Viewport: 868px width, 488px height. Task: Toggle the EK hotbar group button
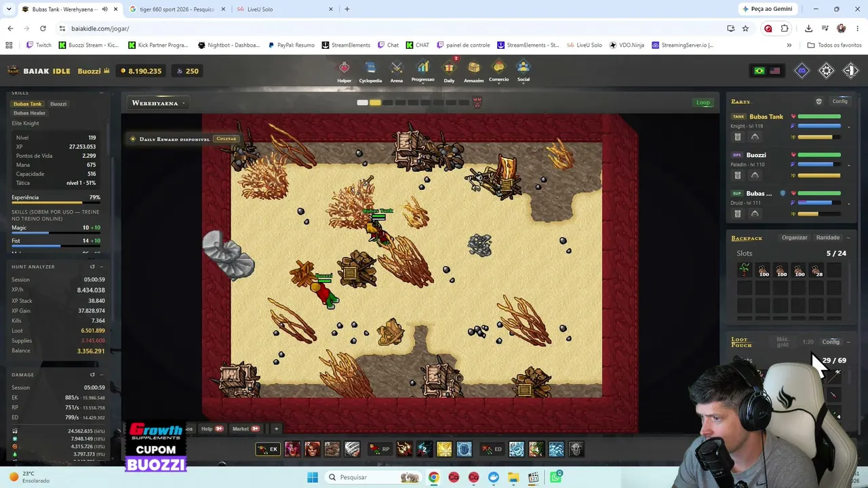[267, 449]
